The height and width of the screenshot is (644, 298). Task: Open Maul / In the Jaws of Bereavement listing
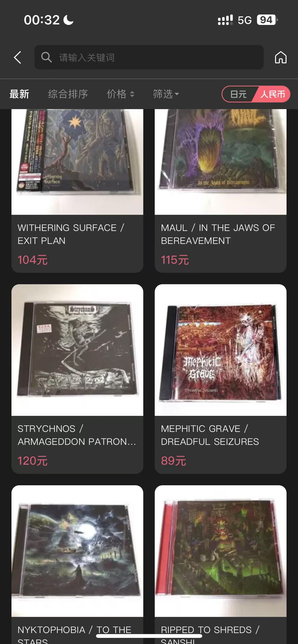pyautogui.click(x=221, y=191)
